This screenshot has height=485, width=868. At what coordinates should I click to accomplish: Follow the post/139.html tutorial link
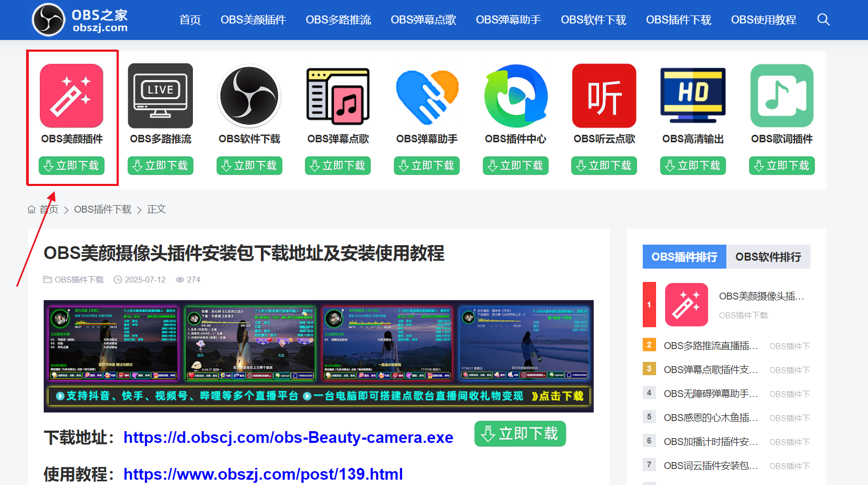coord(263,474)
